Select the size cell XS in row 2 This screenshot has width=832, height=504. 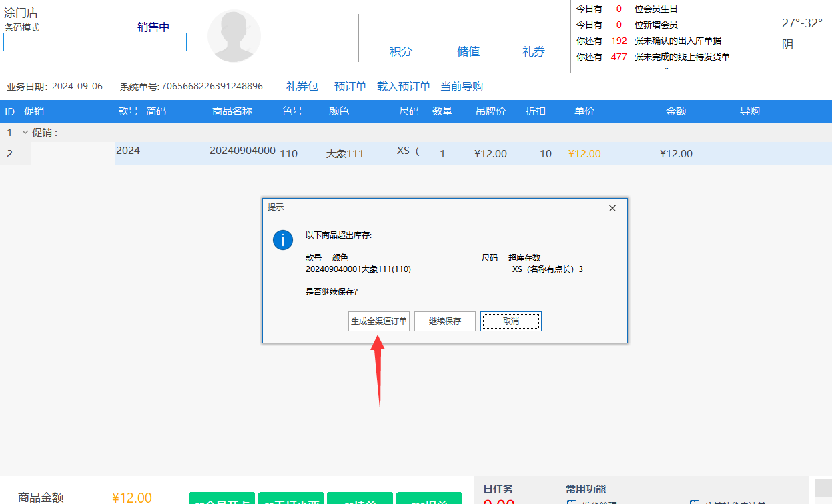click(x=408, y=151)
